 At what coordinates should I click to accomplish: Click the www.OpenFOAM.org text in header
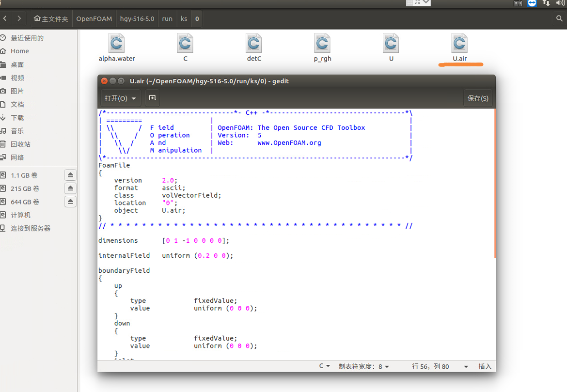pyautogui.click(x=289, y=143)
